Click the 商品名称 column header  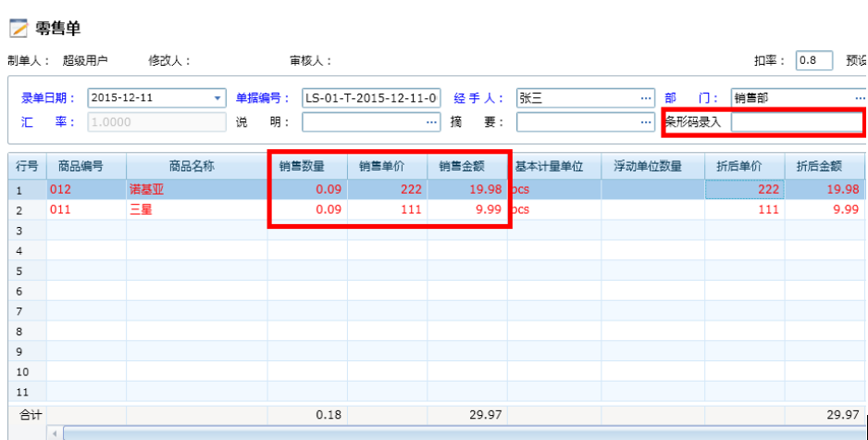196,166
